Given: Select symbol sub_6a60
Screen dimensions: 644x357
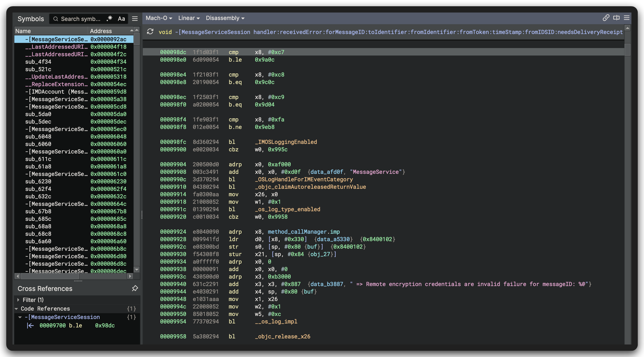Looking at the screenshot, I should 74,241.
